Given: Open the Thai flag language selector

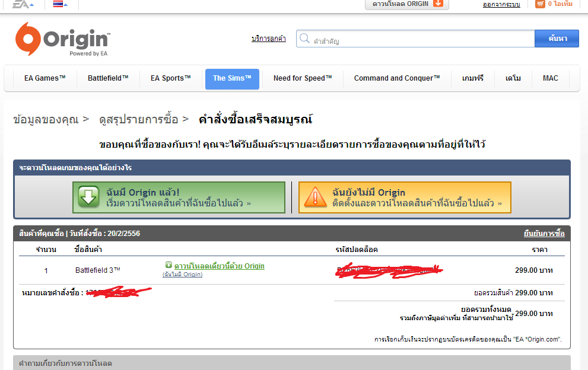Looking at the screenshot, I should 60,4.
